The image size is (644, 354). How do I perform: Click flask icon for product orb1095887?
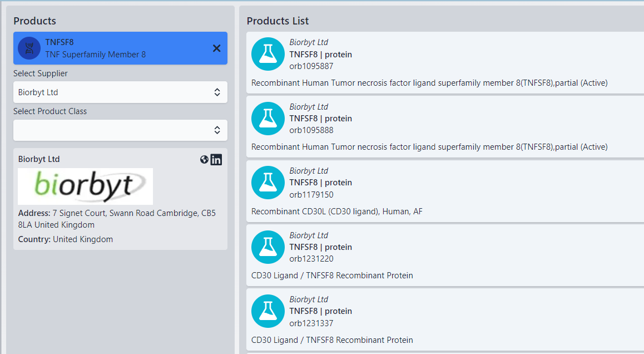tap(268, 55)
